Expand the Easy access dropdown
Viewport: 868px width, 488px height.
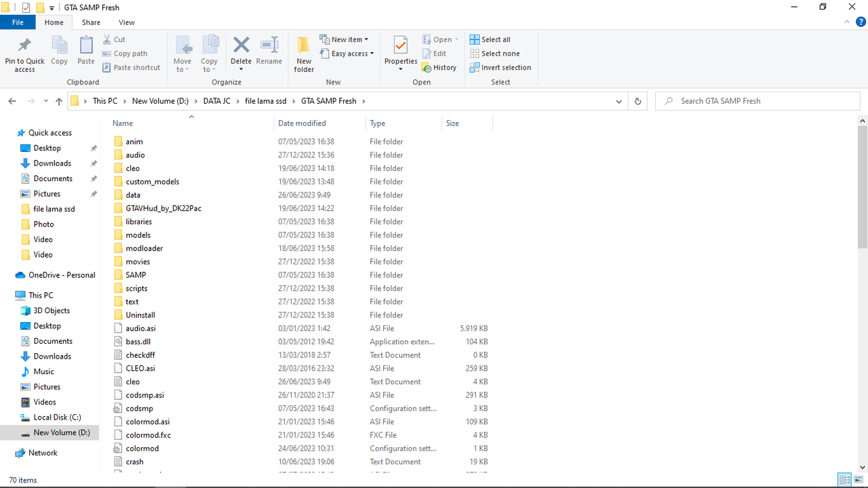click(x=372, y=54)
